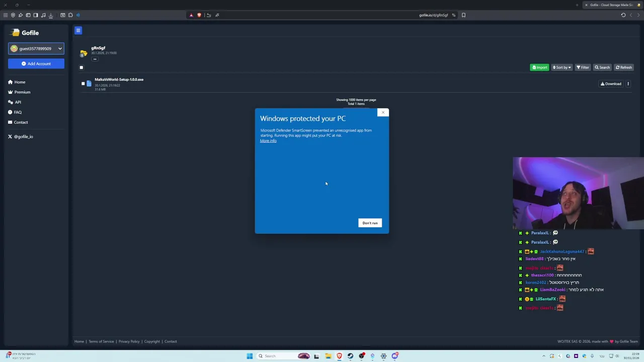
Task: Select the Gofile - Cloud Storage tab
Action: pos(611,5)
